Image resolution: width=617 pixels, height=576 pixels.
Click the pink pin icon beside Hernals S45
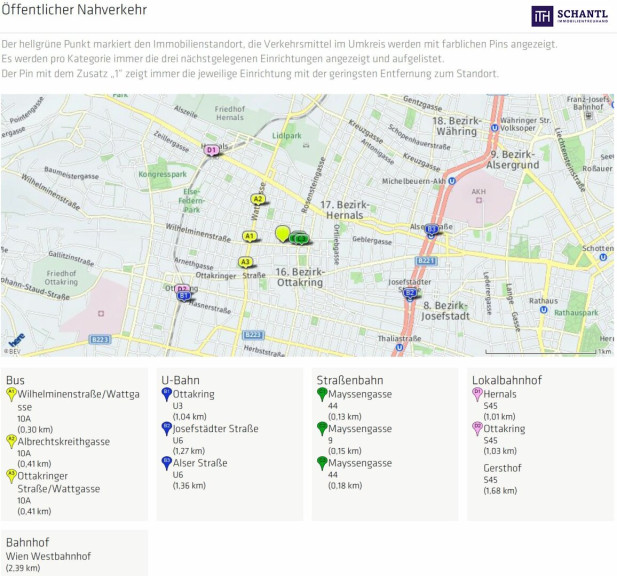pyautogui.click(x=477, y=395)
